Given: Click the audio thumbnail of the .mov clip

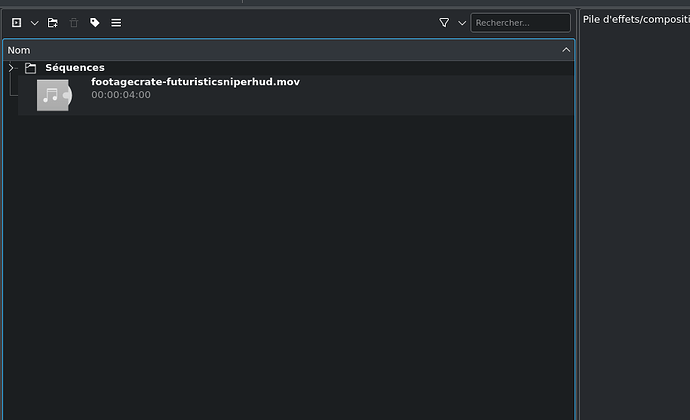Looking at the screenshot, I should (x=54, y=95).
